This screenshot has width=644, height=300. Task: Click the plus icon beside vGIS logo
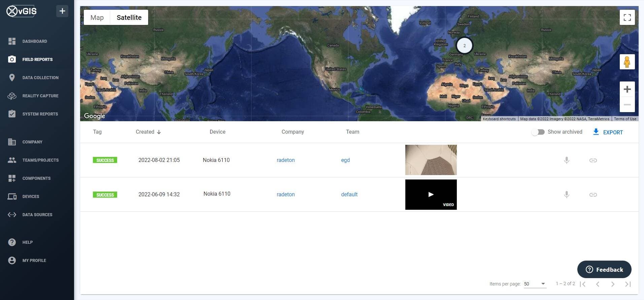(62, 11)
